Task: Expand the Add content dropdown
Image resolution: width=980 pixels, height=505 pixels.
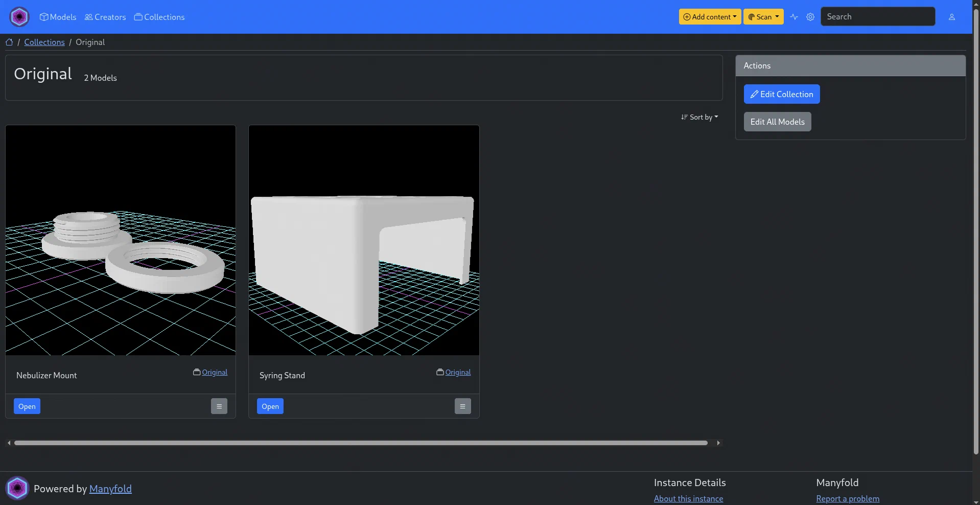Action: point(710,17)
